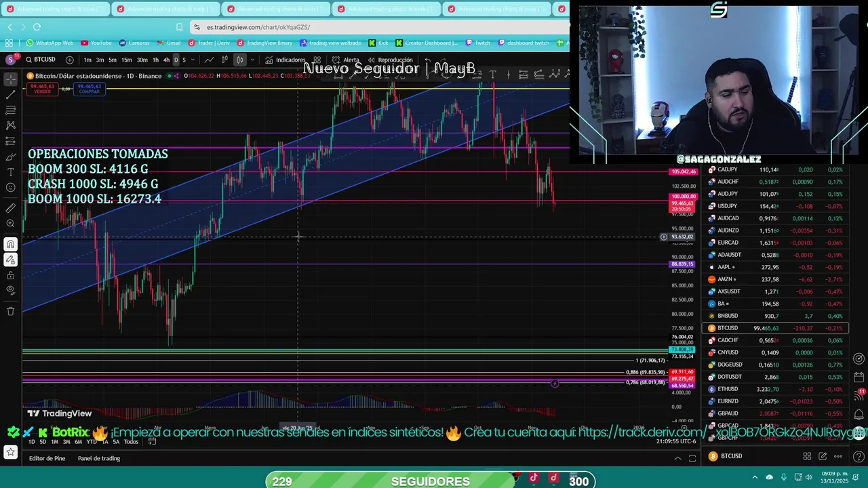
Task: Select the ruler measure tool
Action: click(x=11, y=208)
